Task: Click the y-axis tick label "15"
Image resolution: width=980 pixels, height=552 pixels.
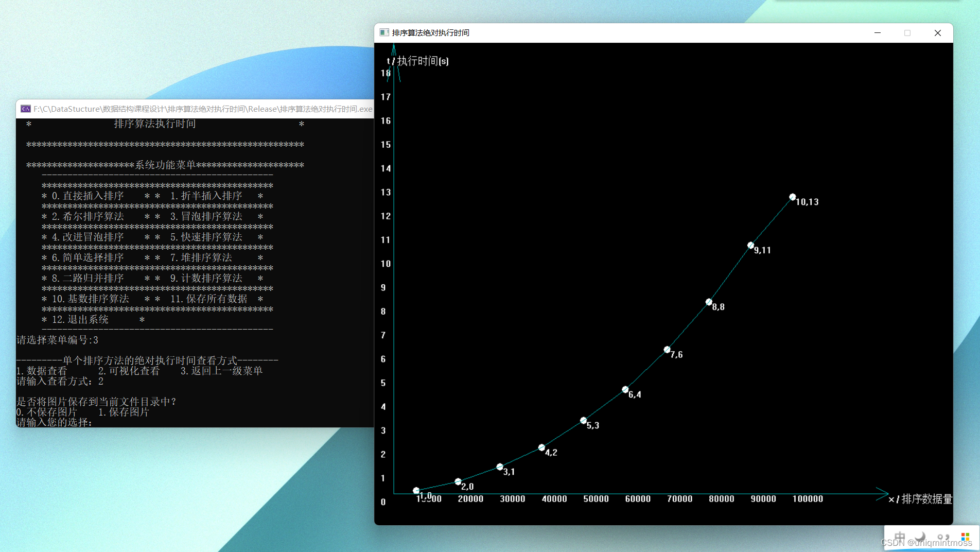Action: (386, 145)
